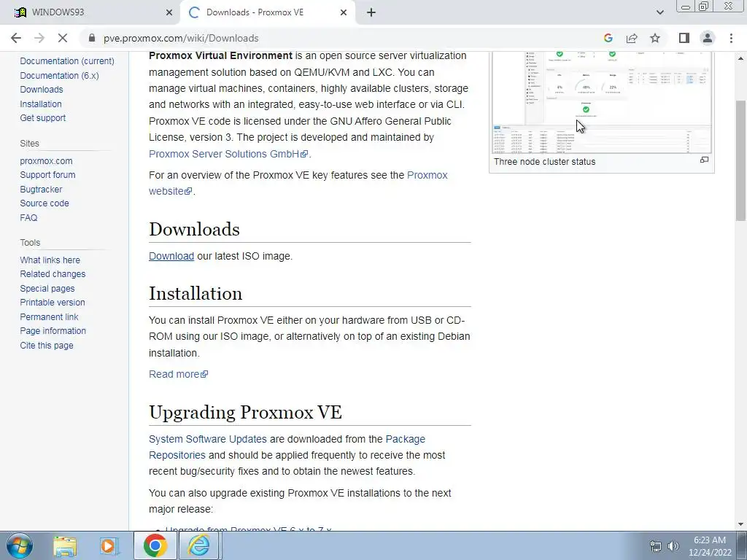Open the three node cluster screenshot
The height and width of the screenshot is (560, 747).
602,102
